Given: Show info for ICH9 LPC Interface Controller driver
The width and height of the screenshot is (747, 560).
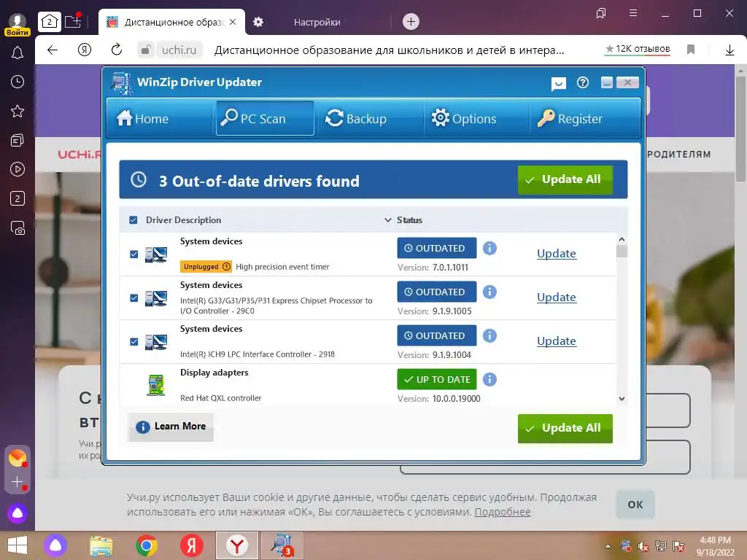Looking at the screenshot, I should click(489, 335).
